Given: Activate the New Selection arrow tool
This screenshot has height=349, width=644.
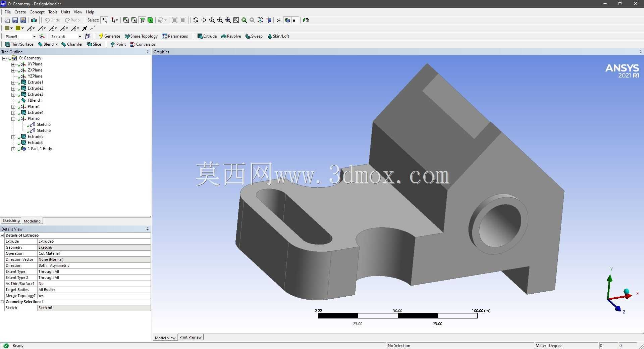Looking at the screenshot, I should click(x=105, y=20).
